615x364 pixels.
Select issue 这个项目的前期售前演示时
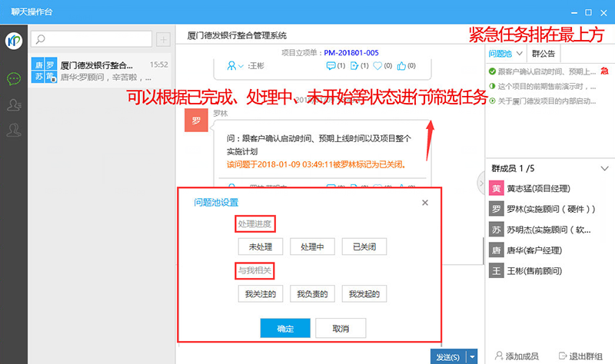(x=547, y=86)
